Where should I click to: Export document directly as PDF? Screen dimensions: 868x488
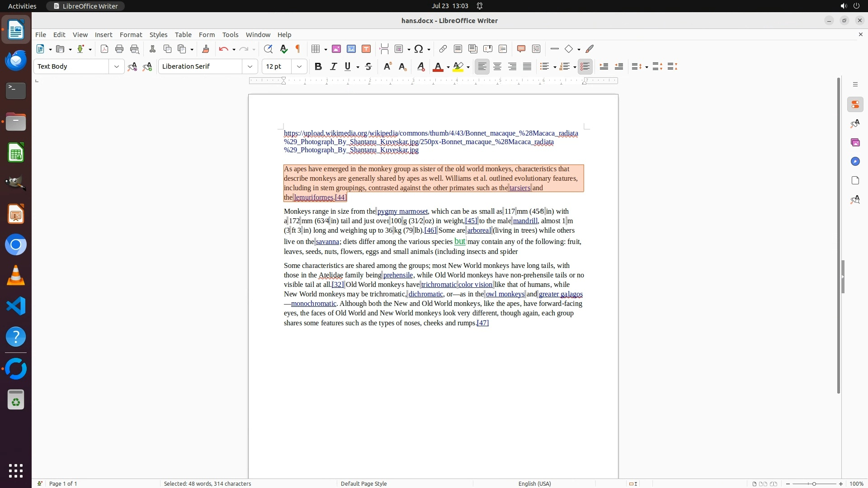click(104, 49)
